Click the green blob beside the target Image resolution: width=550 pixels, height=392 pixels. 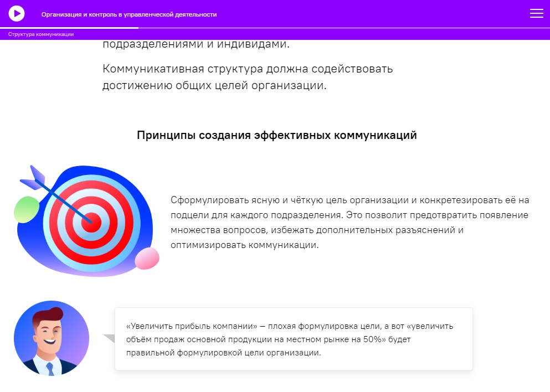[x=26, y=210]
